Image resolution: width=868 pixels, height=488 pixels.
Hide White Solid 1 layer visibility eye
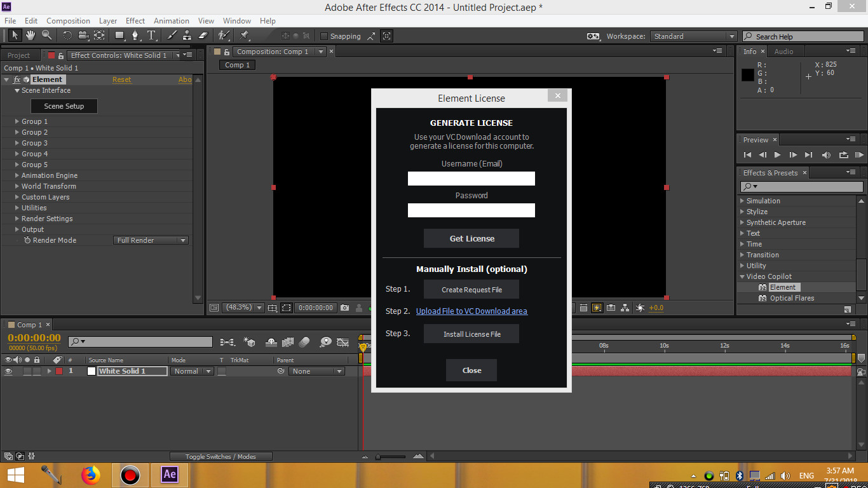8,371
